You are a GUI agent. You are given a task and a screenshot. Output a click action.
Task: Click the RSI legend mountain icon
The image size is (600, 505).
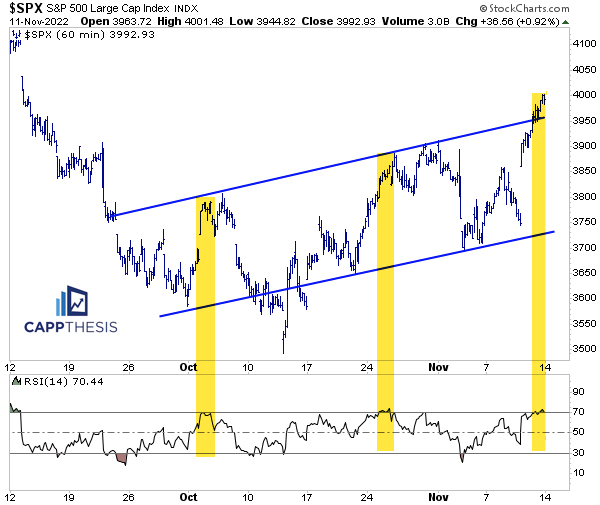tap(16, 381)
